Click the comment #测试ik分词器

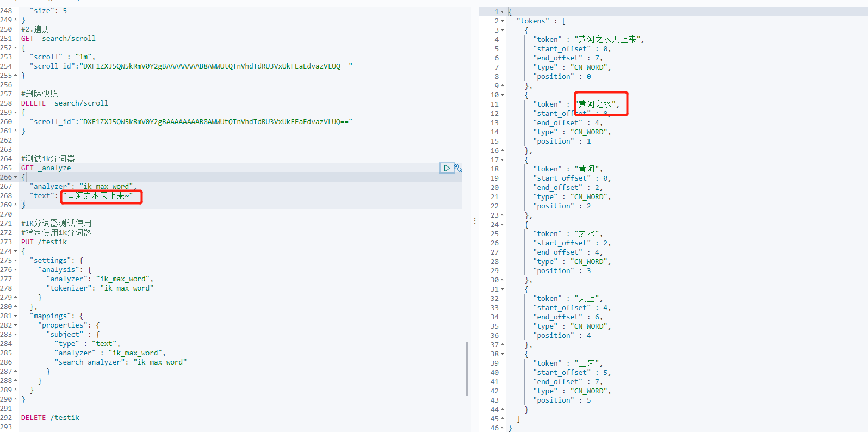click(48, 159)
